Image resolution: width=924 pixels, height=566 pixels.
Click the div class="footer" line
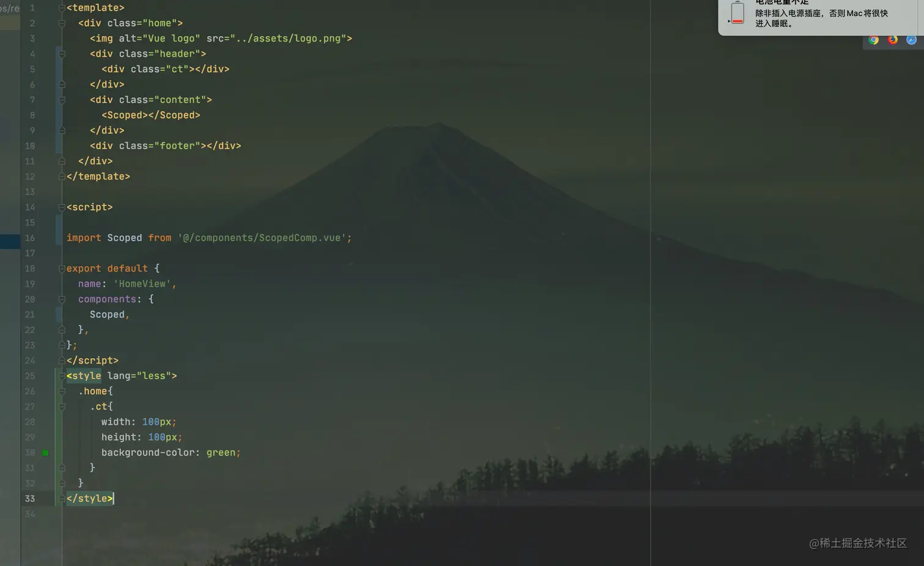(x=166, y=145)
